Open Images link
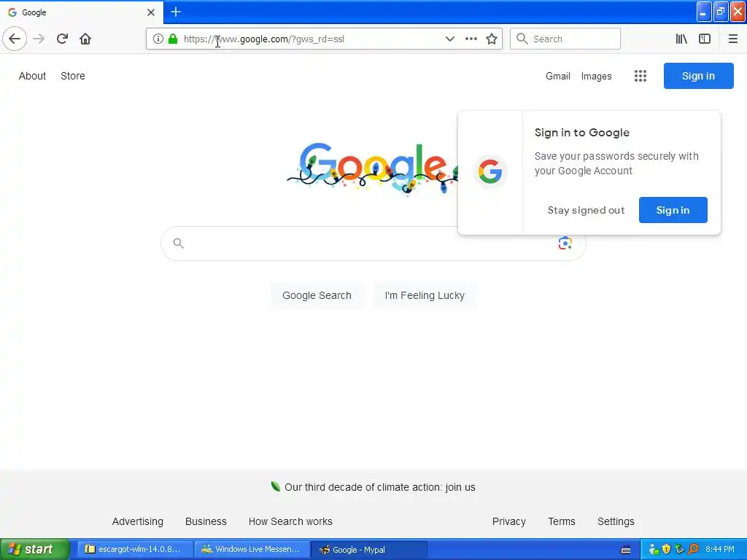747x560 pixels. pyautogui.click(x=597, y=76)
